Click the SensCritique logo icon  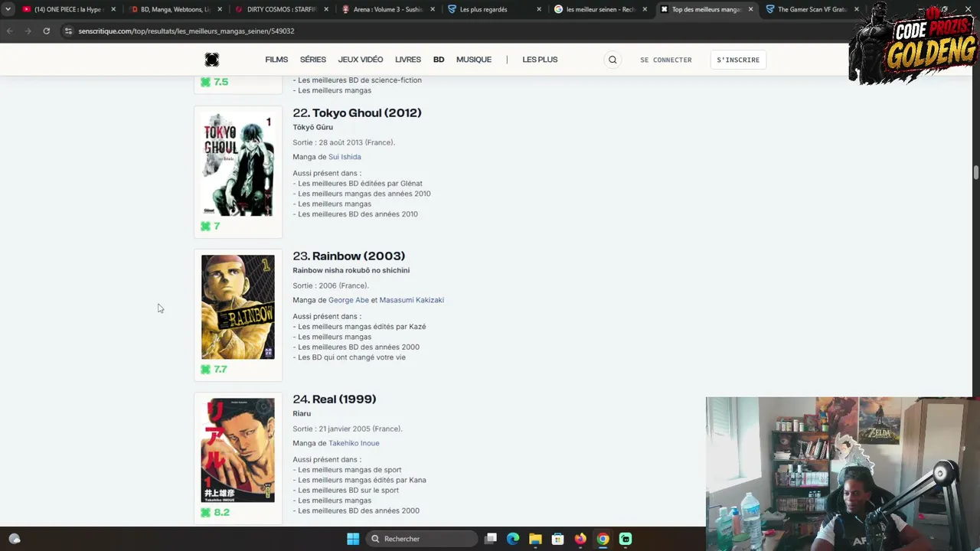[212, 60]
